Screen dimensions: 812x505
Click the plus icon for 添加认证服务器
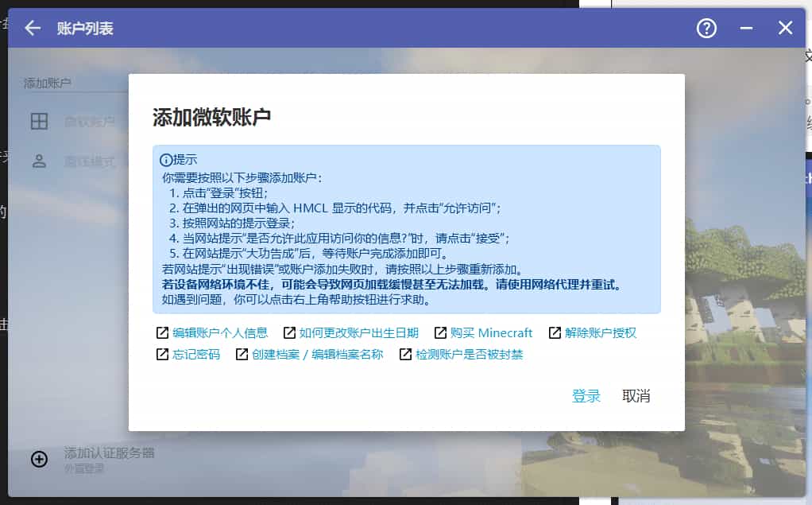tap(39, 459)
